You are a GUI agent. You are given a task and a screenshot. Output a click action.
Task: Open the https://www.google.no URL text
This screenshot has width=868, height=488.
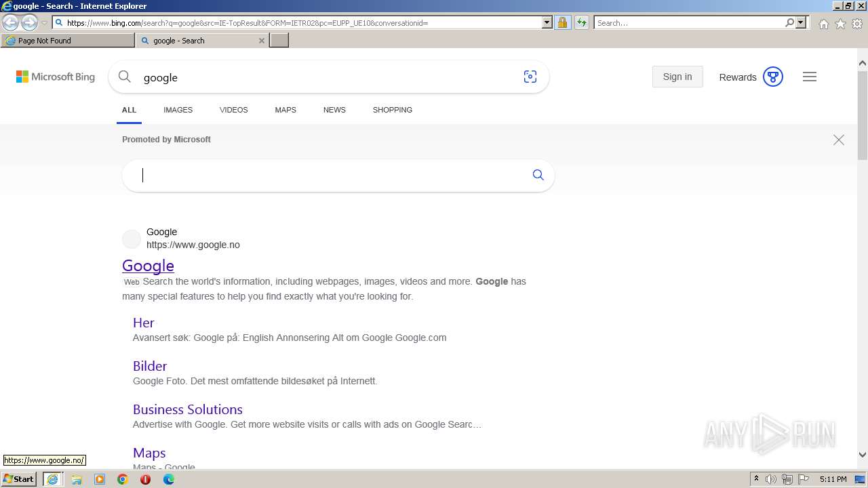[193, 245]
